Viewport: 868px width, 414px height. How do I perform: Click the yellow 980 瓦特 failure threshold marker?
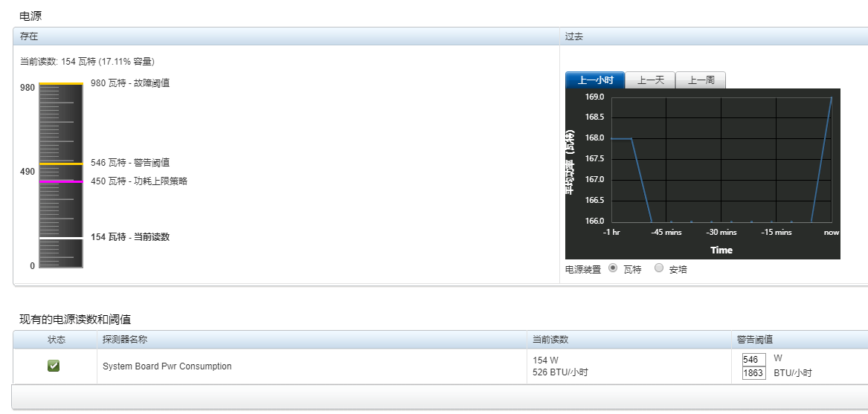coord(61,83)
